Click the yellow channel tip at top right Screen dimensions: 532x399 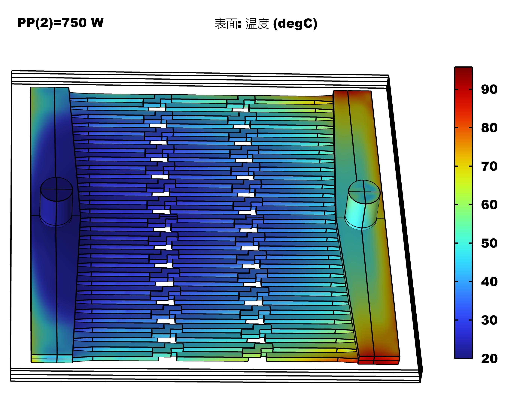[x=324, y=102]
